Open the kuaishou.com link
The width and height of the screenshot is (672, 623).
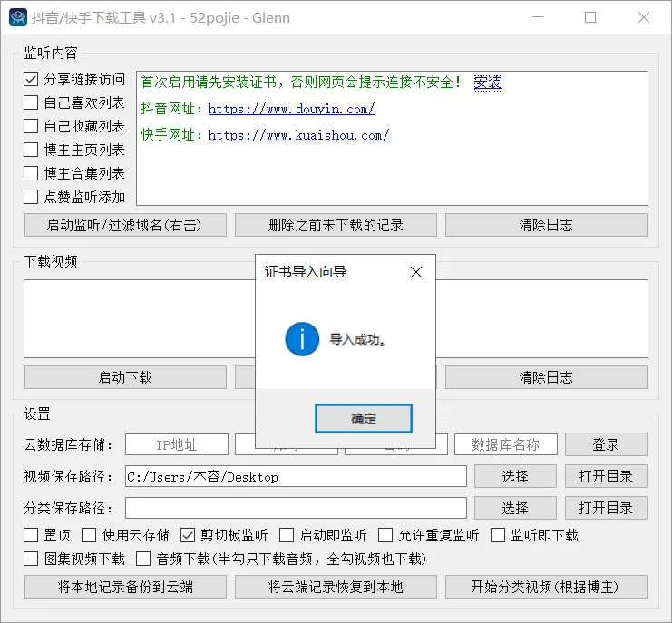point(298,135)
